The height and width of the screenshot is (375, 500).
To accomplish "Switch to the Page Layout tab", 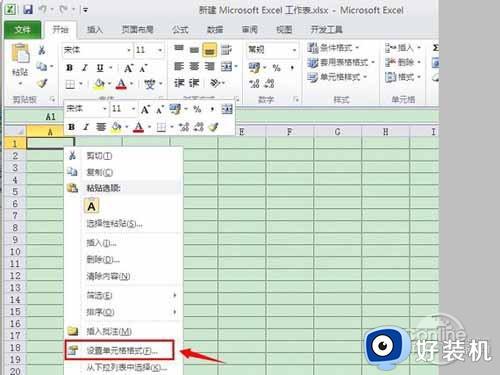I will pyautogui.click(x=137, y=30).
